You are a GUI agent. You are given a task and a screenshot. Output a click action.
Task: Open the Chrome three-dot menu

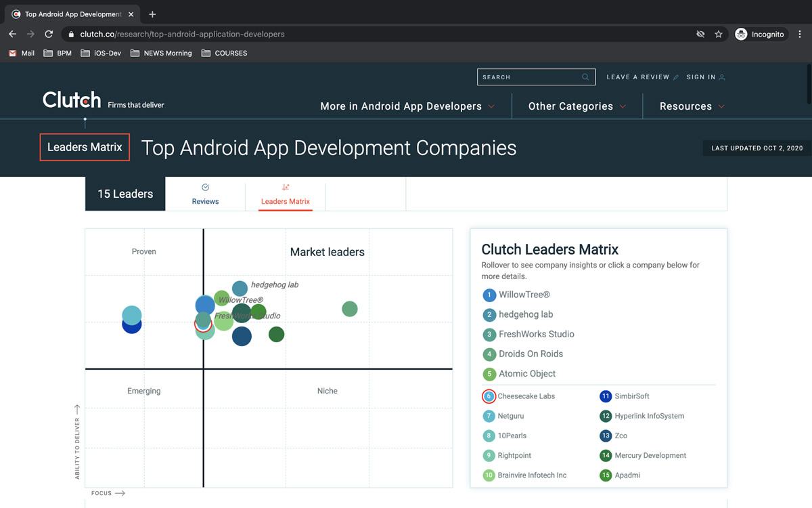799,34
